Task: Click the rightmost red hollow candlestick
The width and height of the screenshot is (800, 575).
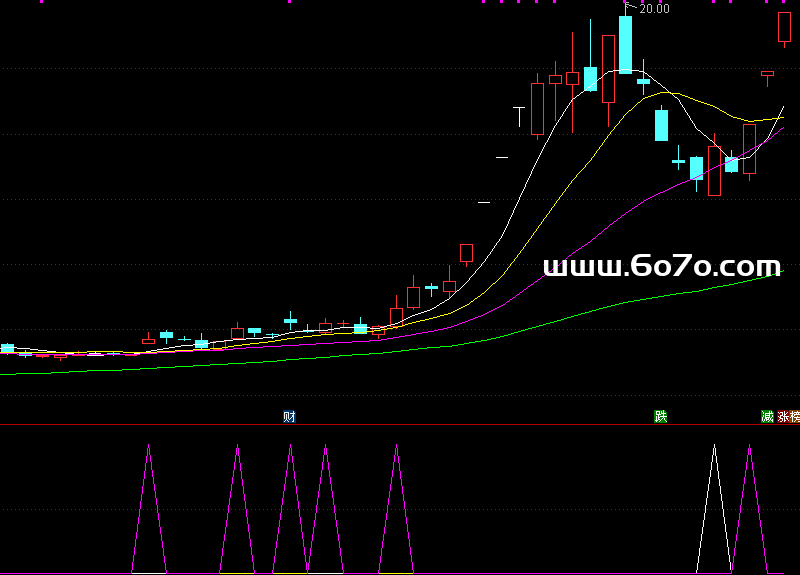Action: [x=784, y=27]
